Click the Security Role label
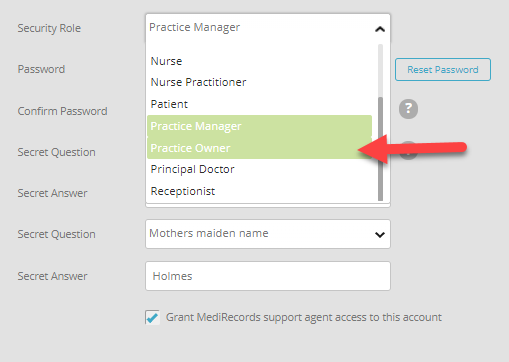 click(x=49, y=28)
